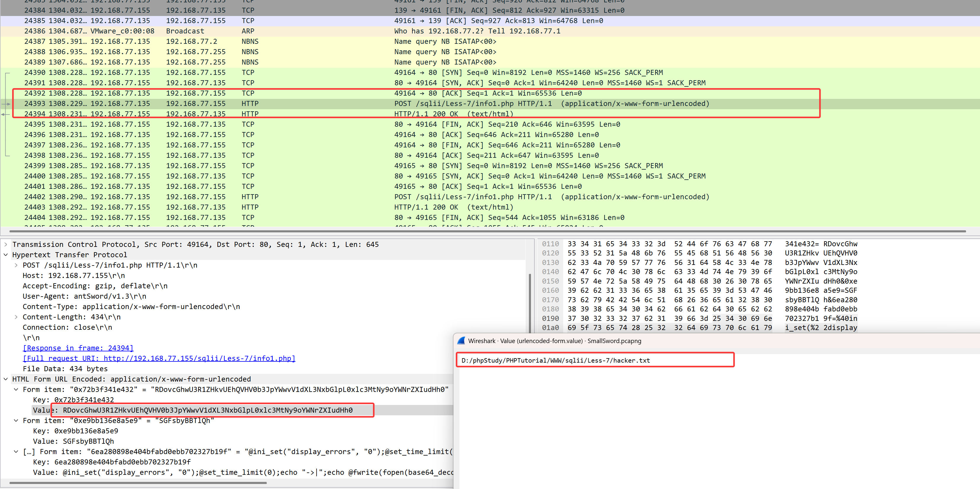Click the request arrow marker beside packet 24393
The image size is (980, 489).
pos(6,104)
